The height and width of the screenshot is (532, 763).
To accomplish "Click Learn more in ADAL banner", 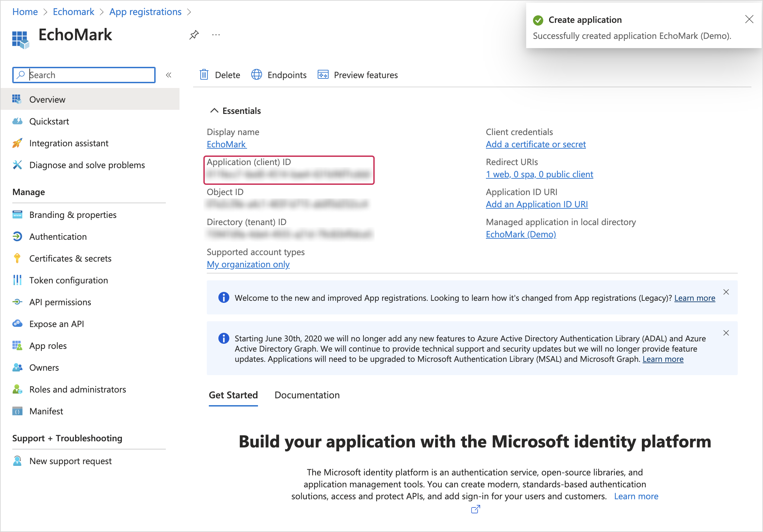I will click(x=663, y=359).
